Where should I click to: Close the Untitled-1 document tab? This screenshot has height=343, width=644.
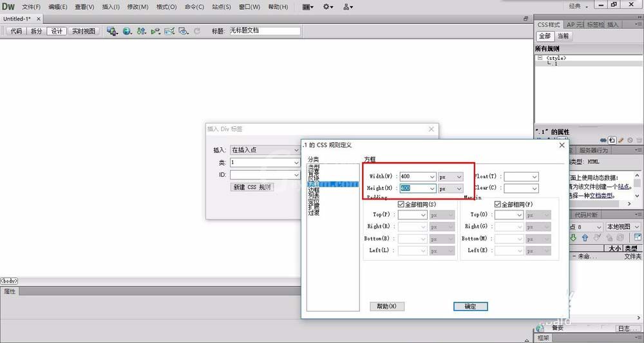coord(39,19)
